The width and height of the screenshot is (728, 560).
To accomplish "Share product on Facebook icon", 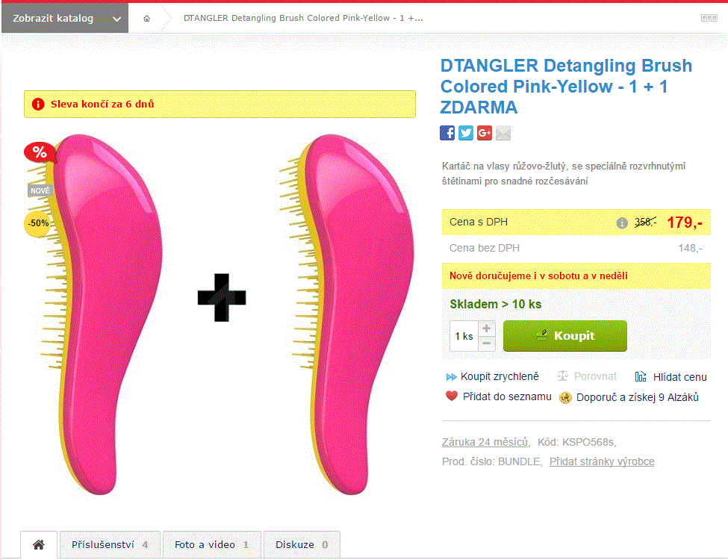I will (x=447, y=133).
